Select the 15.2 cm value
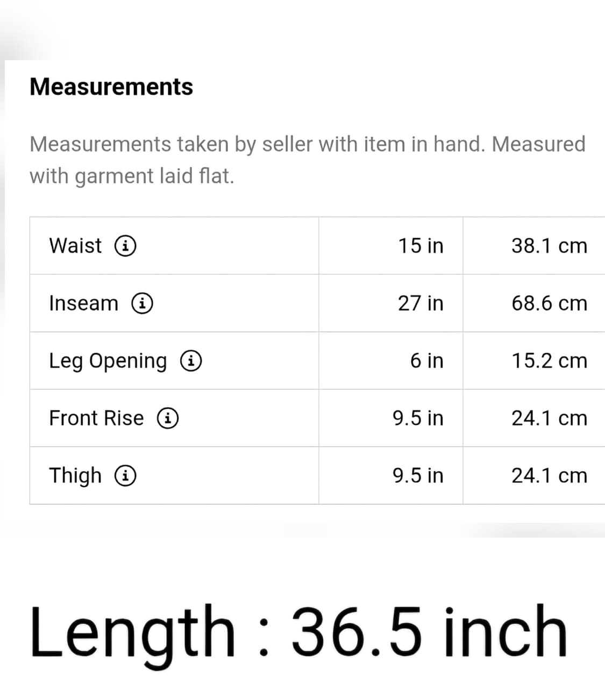The width and height of the screenshot is (605, 700). 549,361
